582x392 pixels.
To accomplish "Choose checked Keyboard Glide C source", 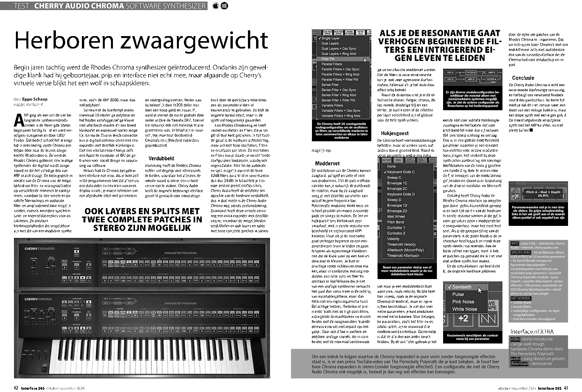I will click(400, 172).
